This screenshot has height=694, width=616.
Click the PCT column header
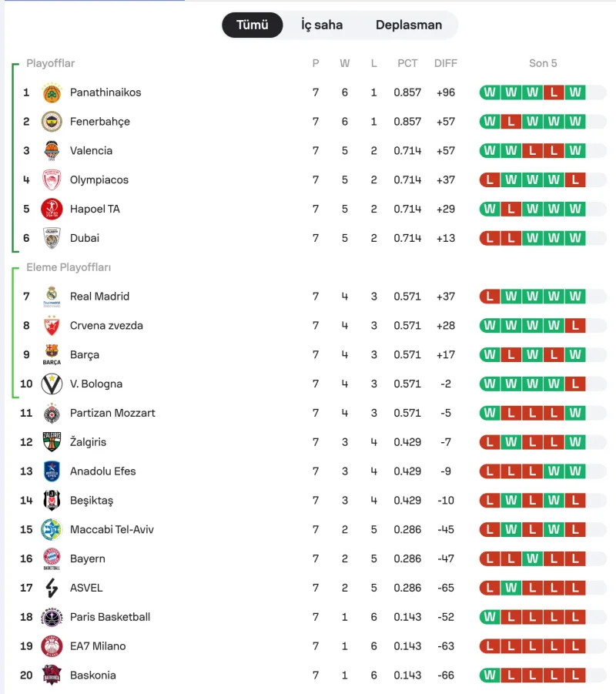(407, 63)
